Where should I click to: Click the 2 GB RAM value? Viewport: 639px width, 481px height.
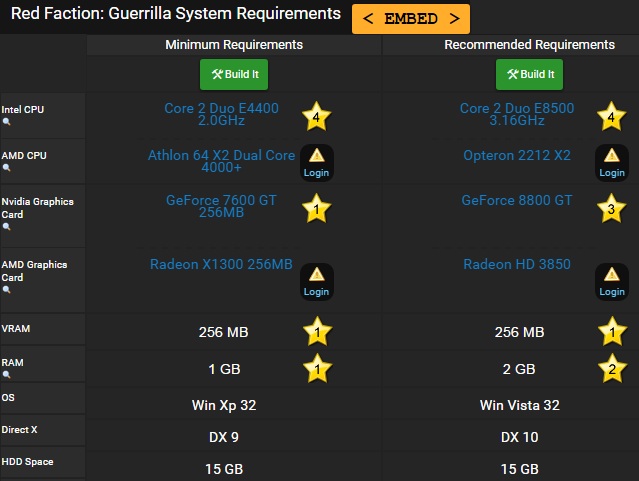point(519,369)
